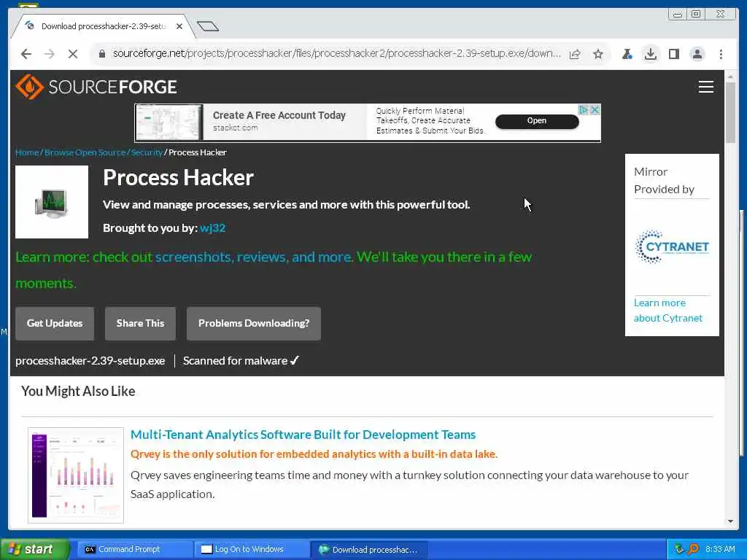Click the page vertical scrollbar thumb
The image size is (747, 560).
(731, 112)
